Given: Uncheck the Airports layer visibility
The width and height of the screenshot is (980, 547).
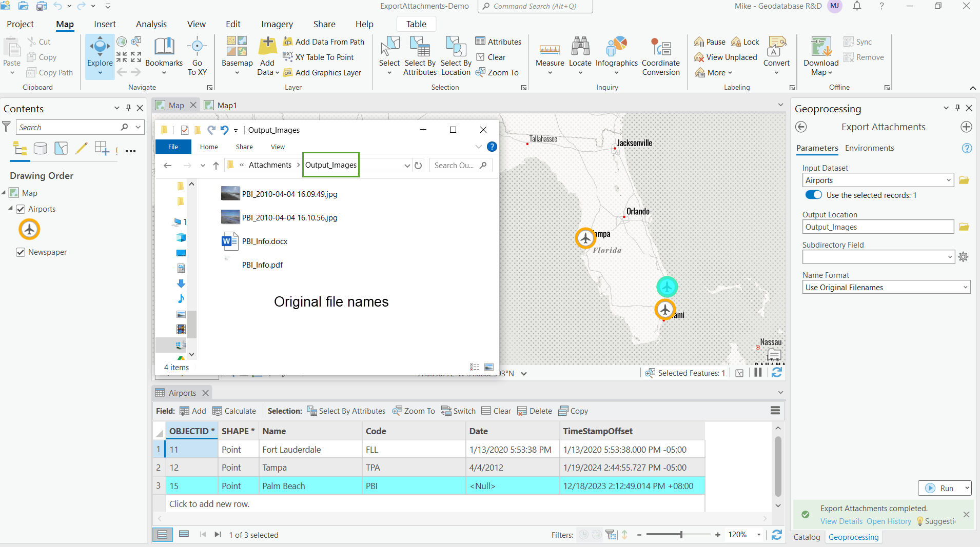Looking at the screenshot, I should pyautogui.click(x=21, y=209).
